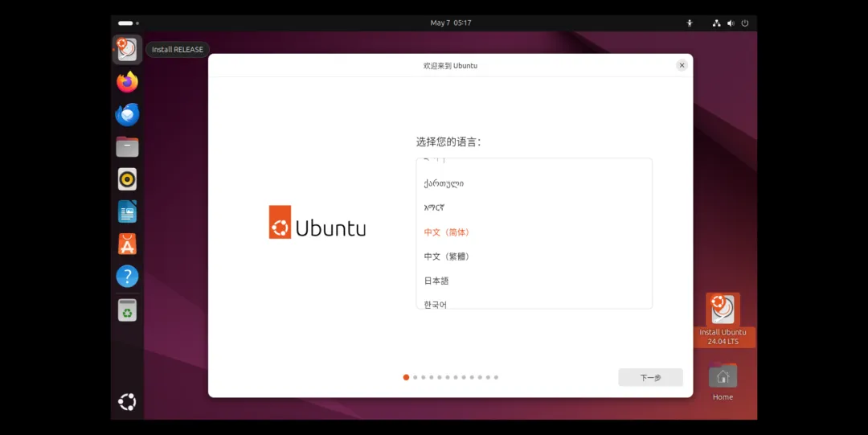868x435 pixels.
Task: Open the power menu icon
Action: (745, 23)
